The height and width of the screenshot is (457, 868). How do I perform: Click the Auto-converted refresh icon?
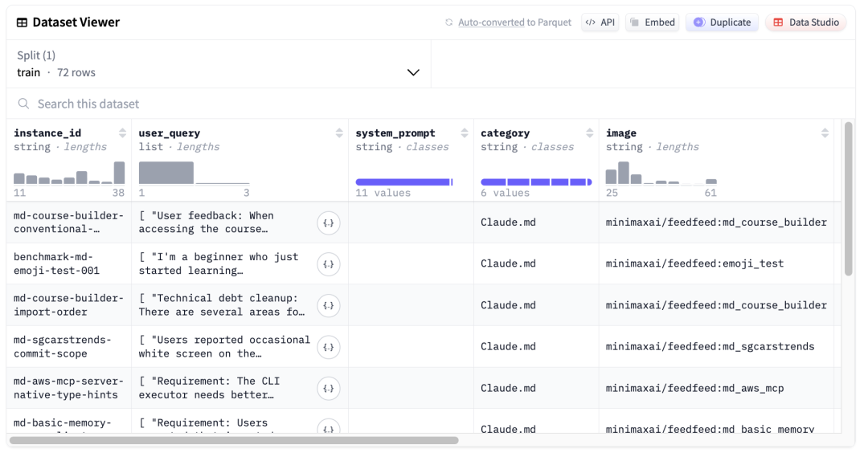(449, 22)
